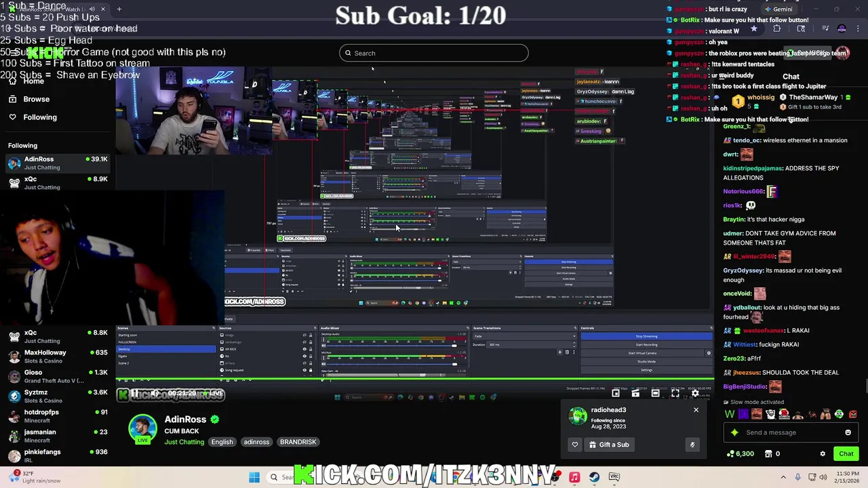The image size is (868, 488).
Task: Open username GryzOdyssey in chat
Action: (743, 270)
